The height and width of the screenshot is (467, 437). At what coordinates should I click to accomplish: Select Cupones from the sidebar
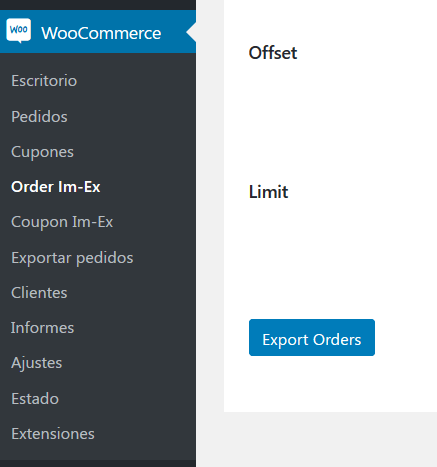tap(42, 152)
